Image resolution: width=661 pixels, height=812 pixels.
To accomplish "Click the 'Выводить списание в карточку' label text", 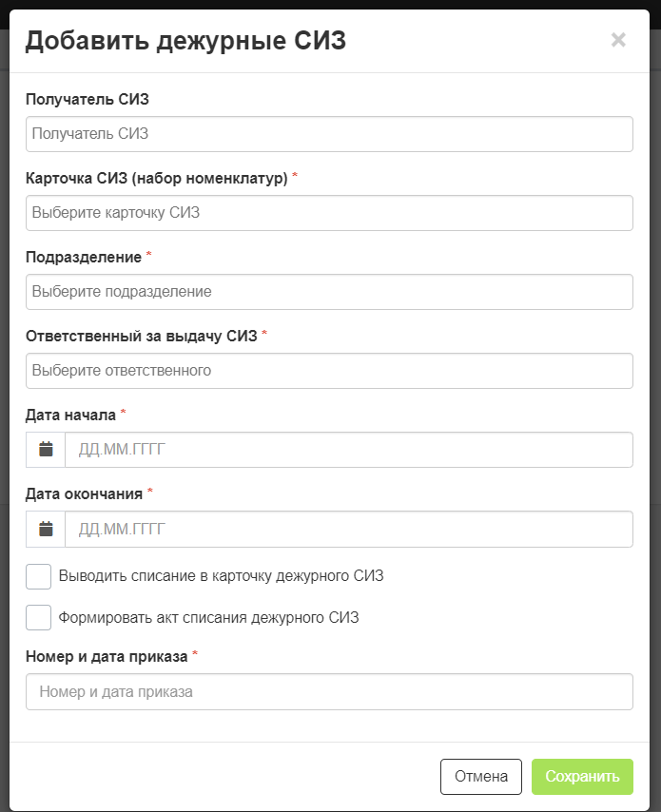I will click(x=165, y=576).
